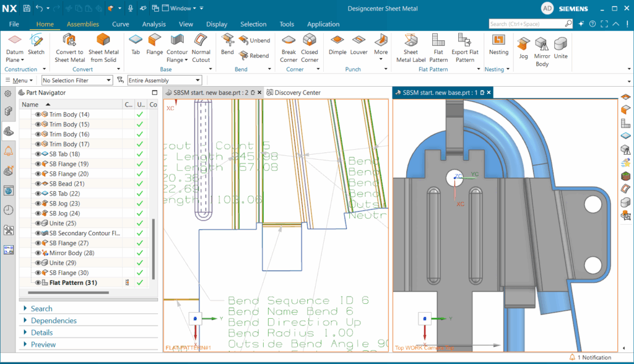Toggle visibility of Mirror Body (28)
The image size is (634, 364).
tap(38, 253)
